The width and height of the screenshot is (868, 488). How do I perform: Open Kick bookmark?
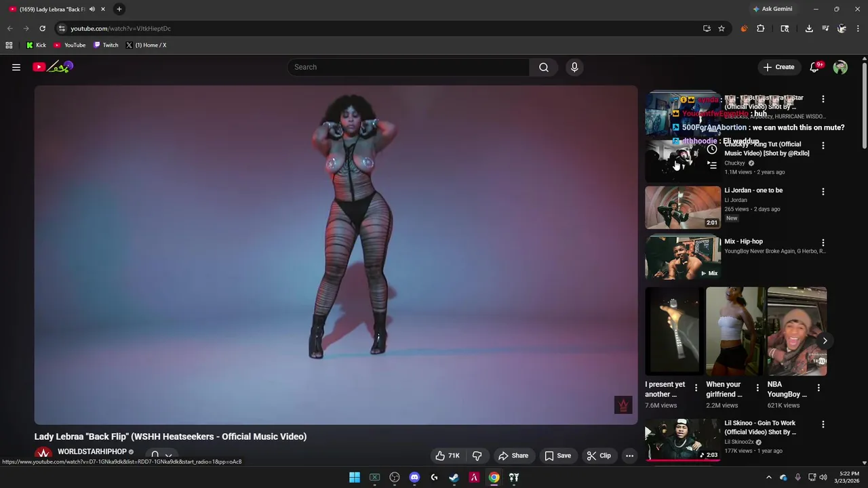pos(36,45)
